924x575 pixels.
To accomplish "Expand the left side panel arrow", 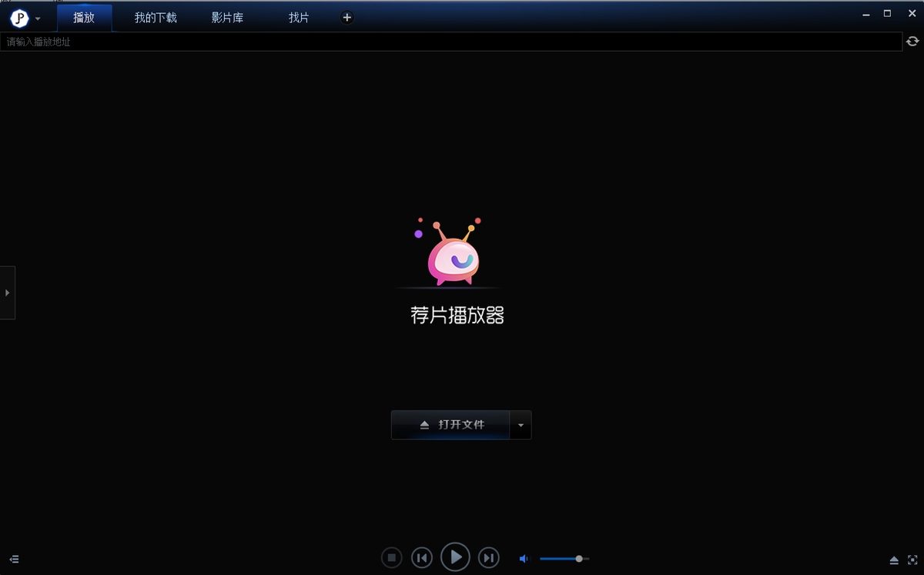I will point(7,293).
